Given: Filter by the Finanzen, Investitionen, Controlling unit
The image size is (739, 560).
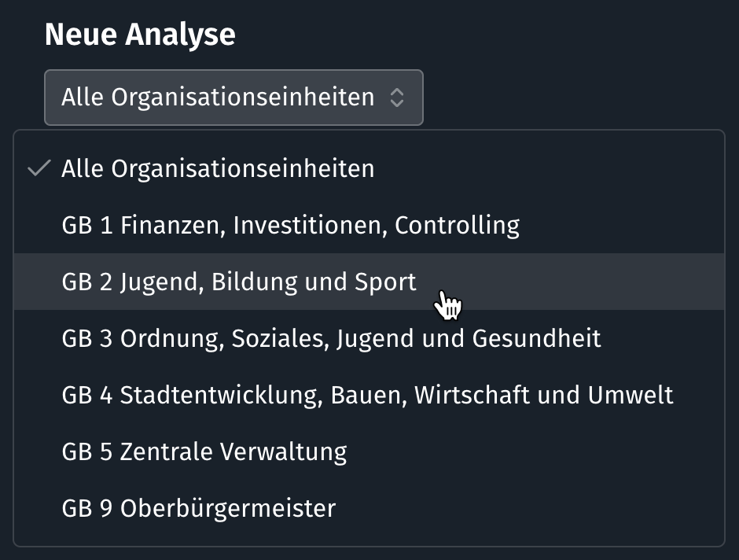Looking at the screenshot, I should coord(290,226).
